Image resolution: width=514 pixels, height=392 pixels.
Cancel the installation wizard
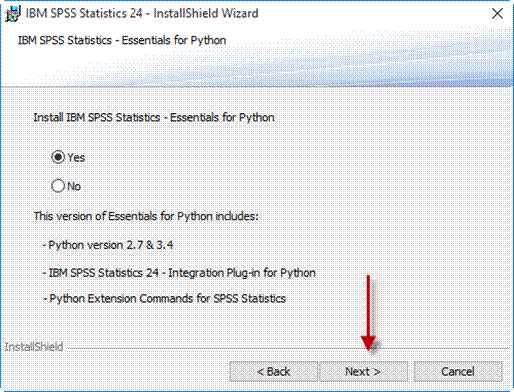(458, 371)
